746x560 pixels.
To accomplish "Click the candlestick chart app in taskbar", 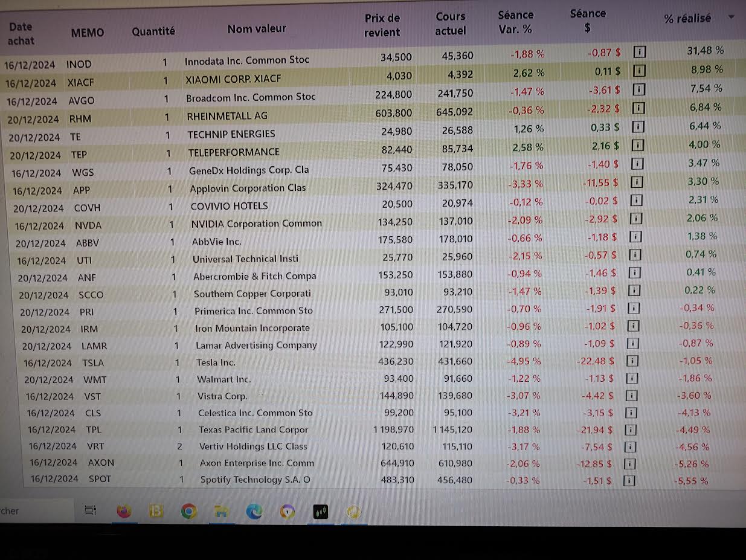I will click(320, 512).
